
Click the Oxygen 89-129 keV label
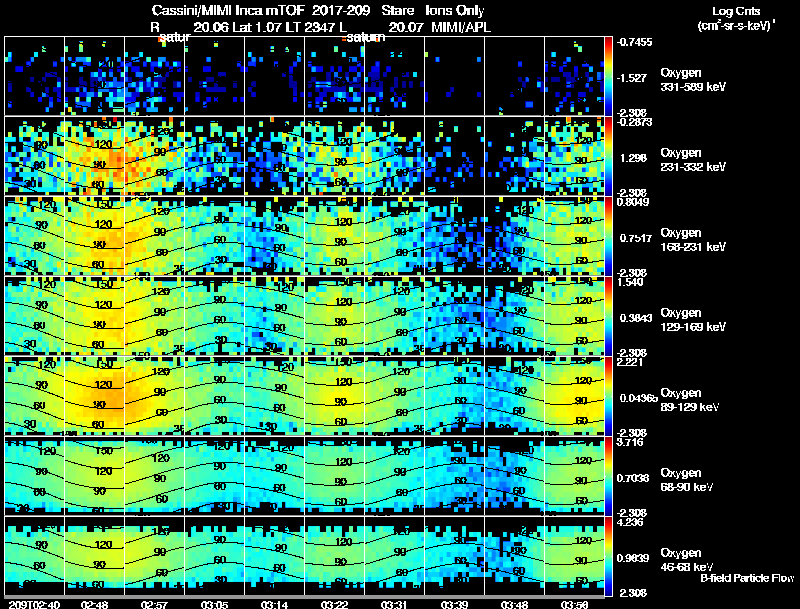click(690, 400)
